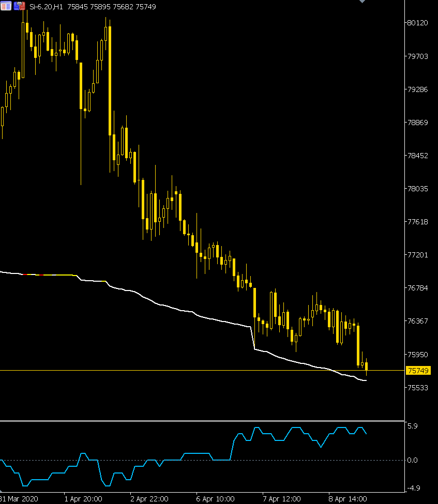Click the 75533 price scale value

point(417,388)
